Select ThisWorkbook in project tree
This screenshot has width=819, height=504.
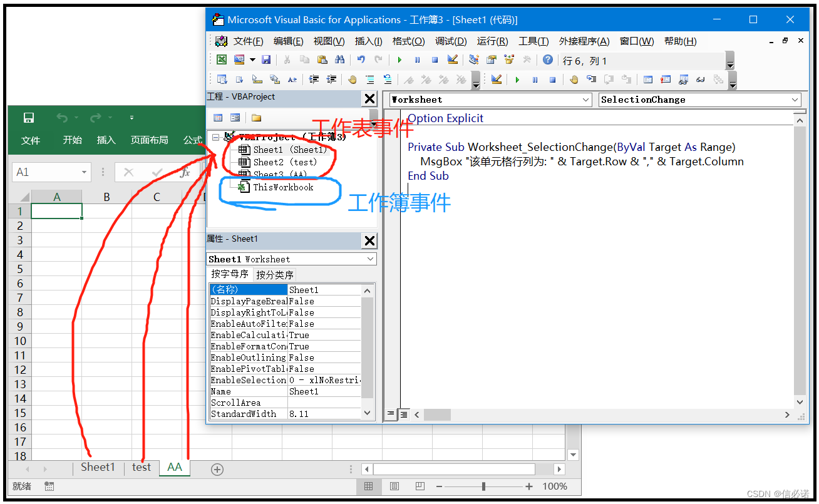[283, 187]
